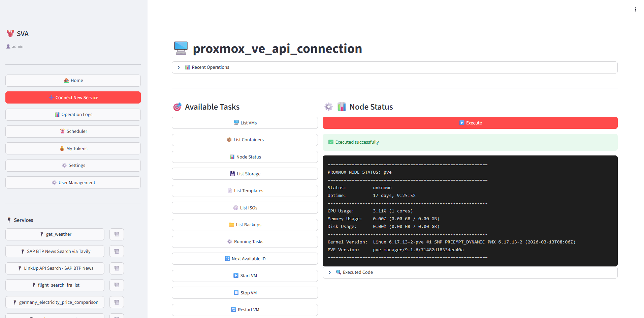Click the plug icon beside Services heading

pos(9,220)
